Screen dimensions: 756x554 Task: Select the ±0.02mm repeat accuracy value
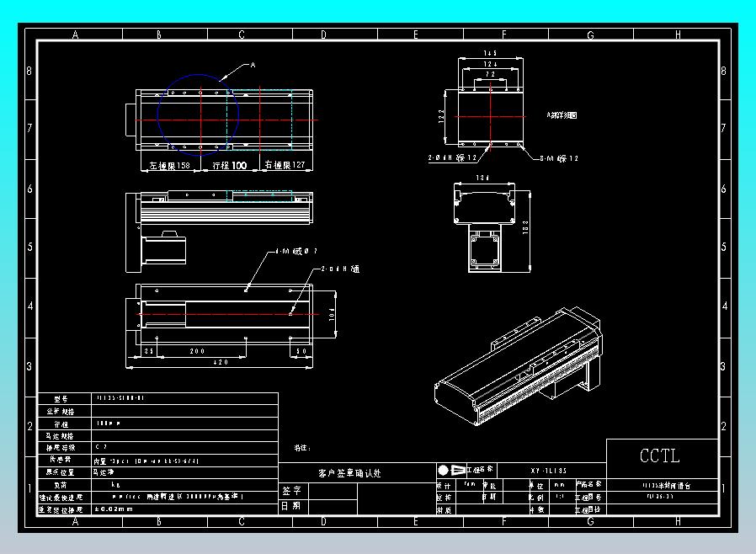pyautogui.click(x=114, y=509)
